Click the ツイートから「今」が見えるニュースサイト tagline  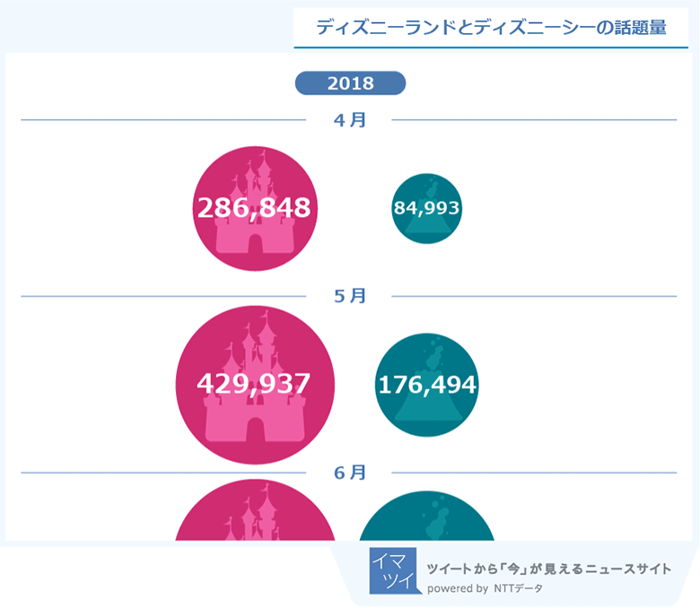point(548,569)
